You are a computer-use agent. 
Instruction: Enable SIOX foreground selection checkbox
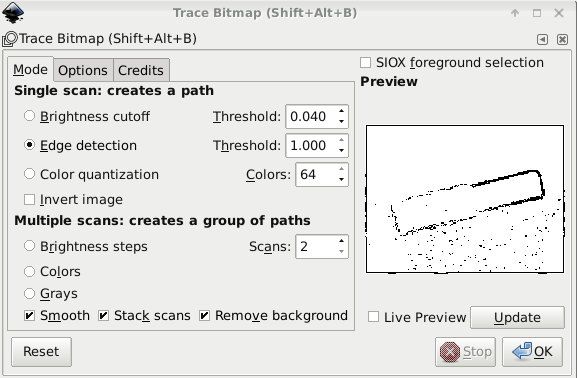(x=365, y=63)
